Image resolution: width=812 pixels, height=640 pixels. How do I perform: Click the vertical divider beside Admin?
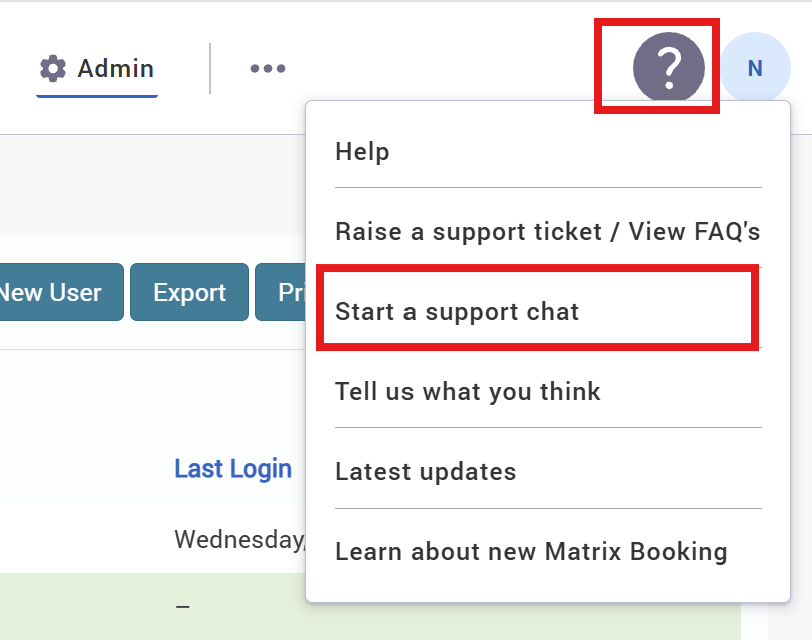210,68
